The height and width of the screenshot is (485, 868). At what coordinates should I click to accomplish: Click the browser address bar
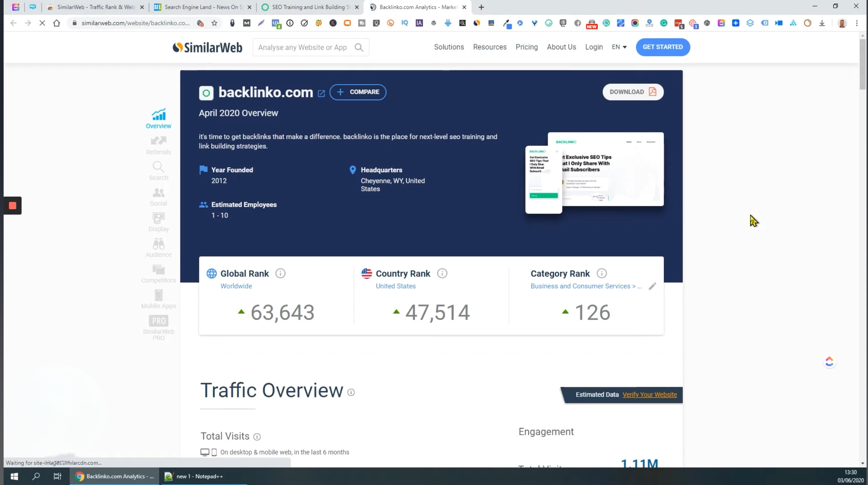[x=135, y=23]
